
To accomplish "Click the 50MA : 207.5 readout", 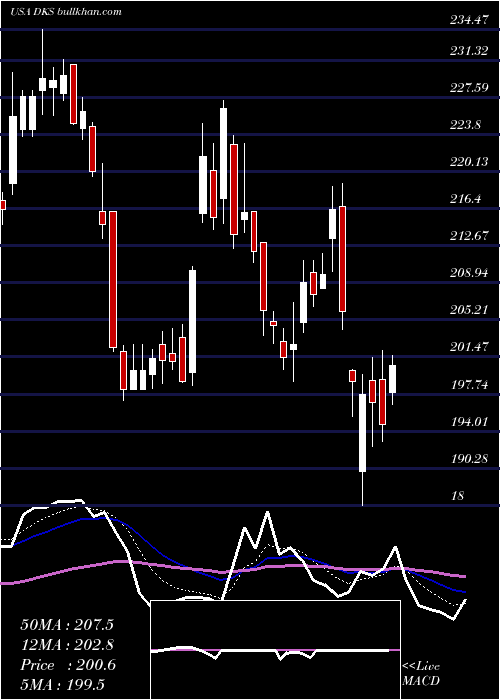I will coord(67,625).
